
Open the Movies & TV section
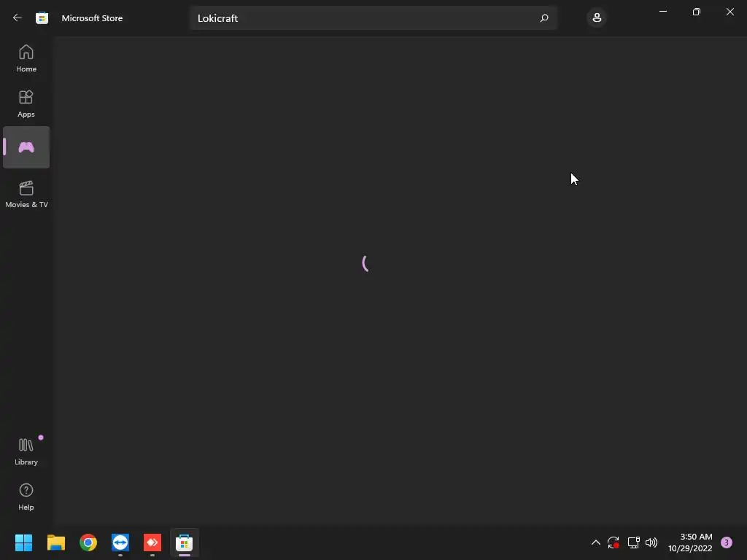pyautogui.click(x=26, y=194)
